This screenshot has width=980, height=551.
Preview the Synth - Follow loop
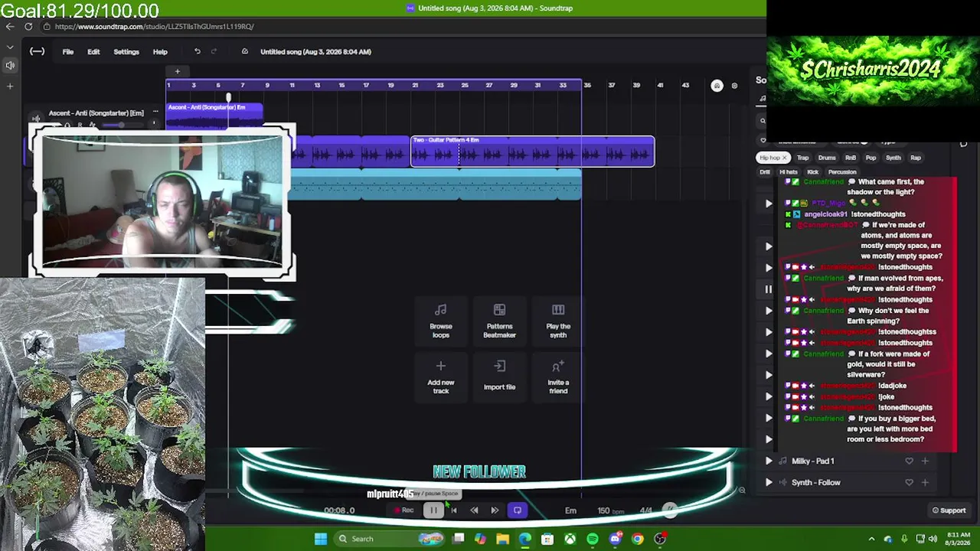[x=769, y=482]
